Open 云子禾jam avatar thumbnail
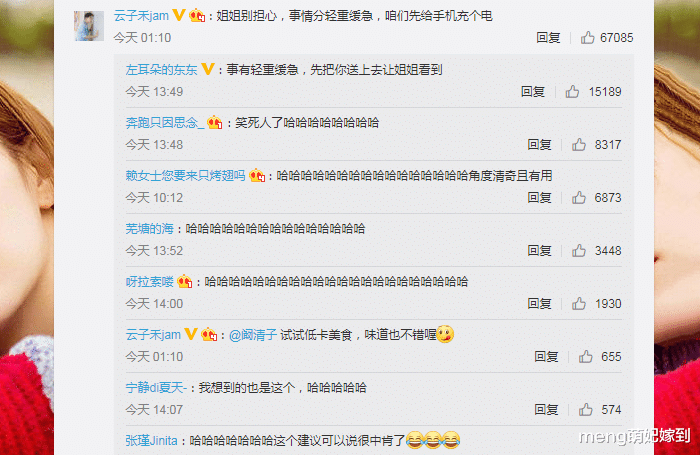700x455 pixels. (89, 26)
